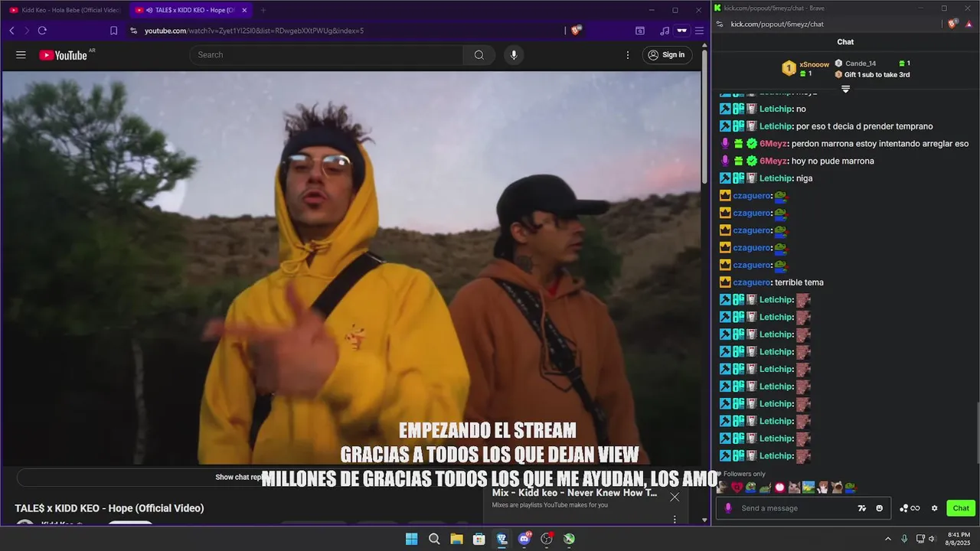Click Show chat replay button

pyautogui.click(x=241, y=477)
